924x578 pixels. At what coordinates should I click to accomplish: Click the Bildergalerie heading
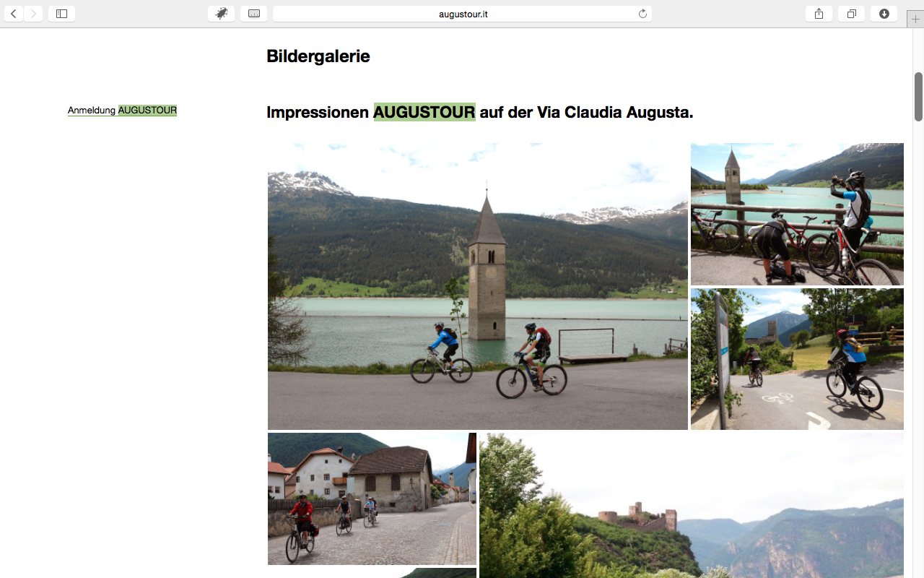pyautogui.click(x=318, y=56)
